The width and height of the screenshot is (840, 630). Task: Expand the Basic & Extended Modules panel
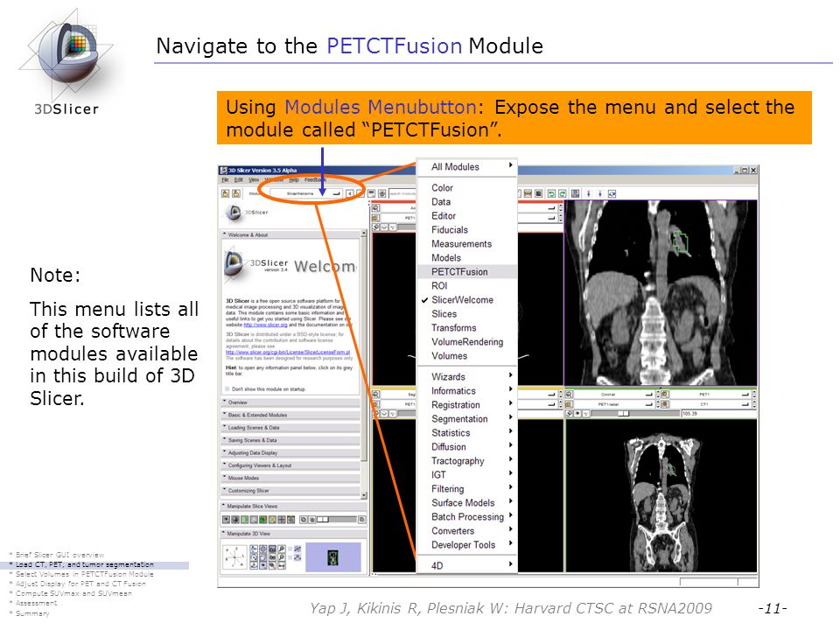click(290, 415)
